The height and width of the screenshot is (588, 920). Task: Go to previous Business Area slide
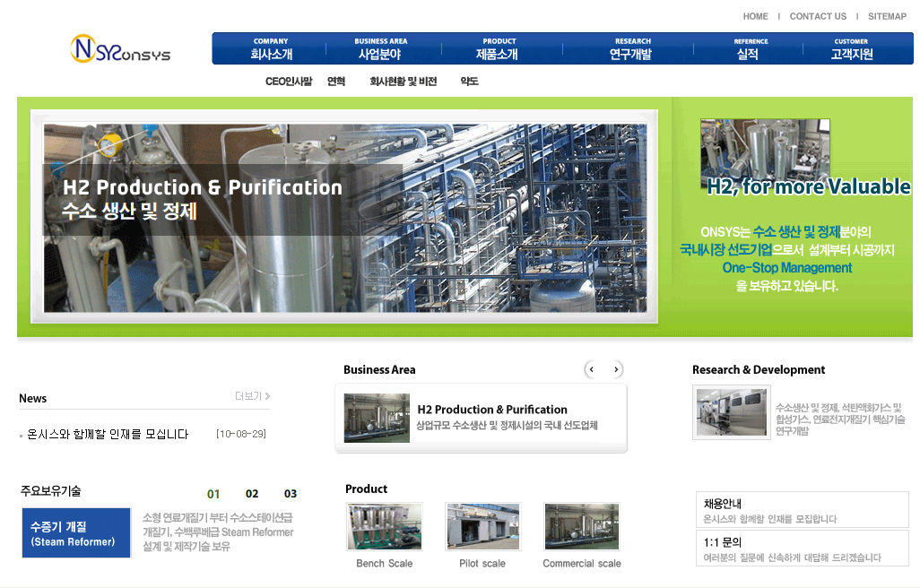(x=592, y=369)
